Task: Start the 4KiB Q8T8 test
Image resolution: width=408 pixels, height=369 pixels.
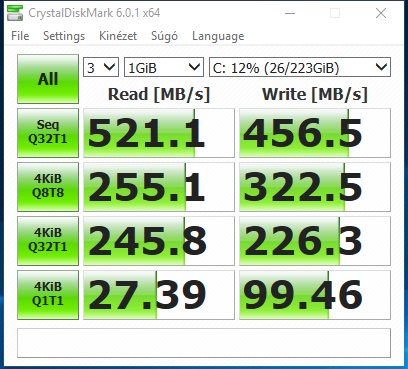Action: click(x=48, y=187)
